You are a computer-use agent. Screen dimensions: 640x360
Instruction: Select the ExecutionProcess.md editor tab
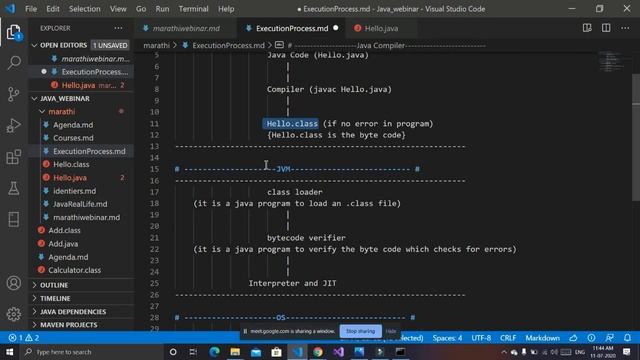291,28
